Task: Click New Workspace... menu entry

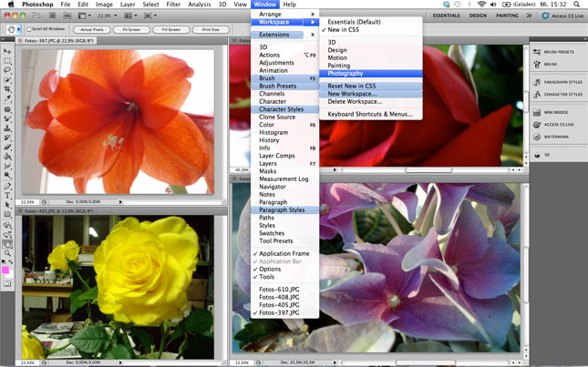Action: pyautogui.click(x=371, y=94)
